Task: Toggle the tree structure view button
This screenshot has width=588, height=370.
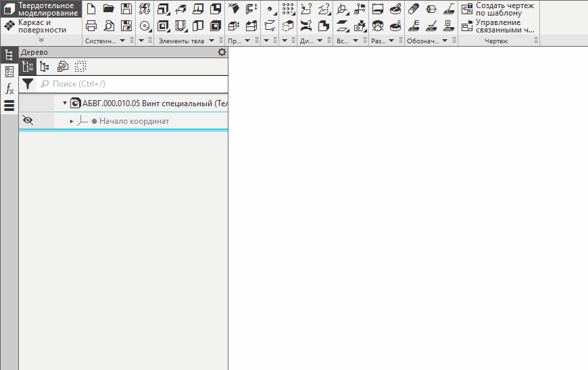Action: point(45,66)
